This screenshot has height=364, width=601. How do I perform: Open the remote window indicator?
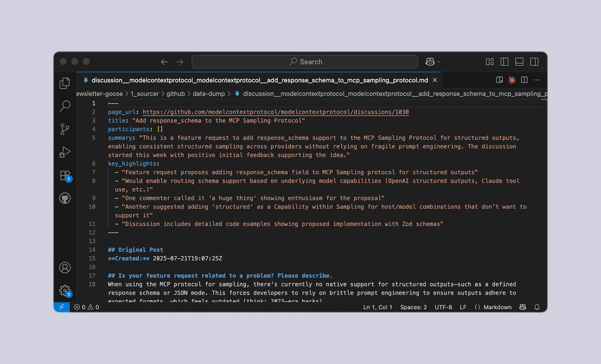coord(62,307)
